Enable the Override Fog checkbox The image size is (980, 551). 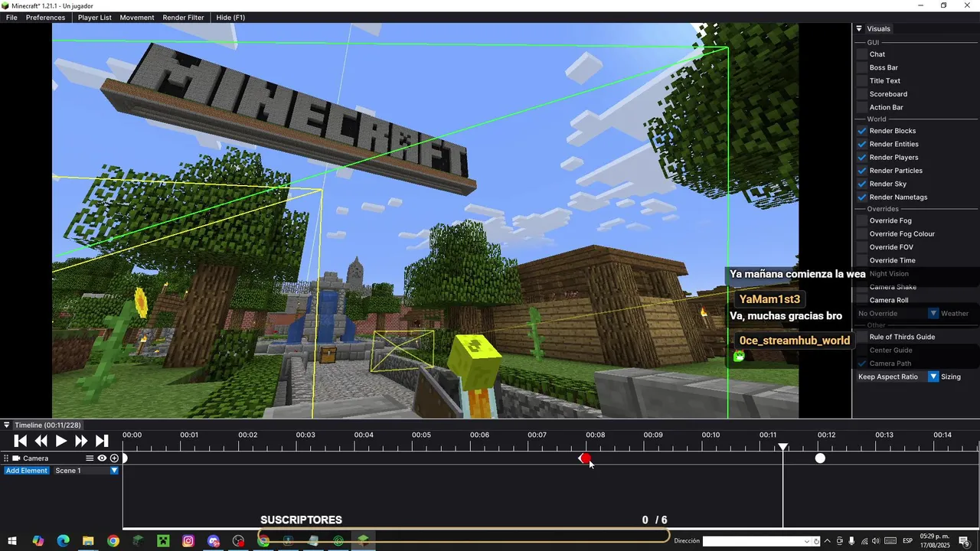pyautogui.click(x=862, y=220)
